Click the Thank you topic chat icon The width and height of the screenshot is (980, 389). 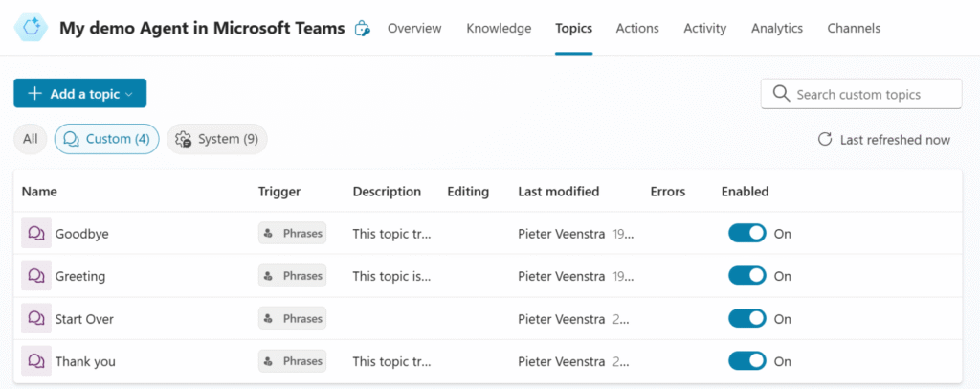click(x=36, y=361)
